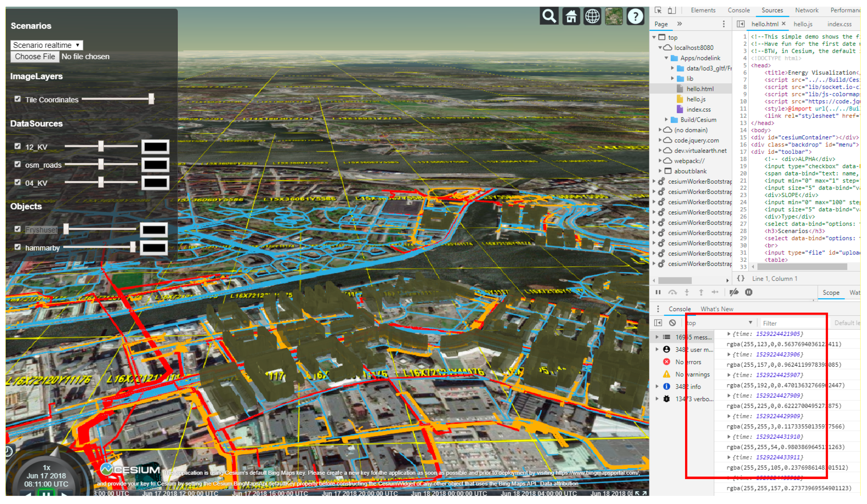
Task: Toggle pause on exceptions button
Action: point(749,292)
